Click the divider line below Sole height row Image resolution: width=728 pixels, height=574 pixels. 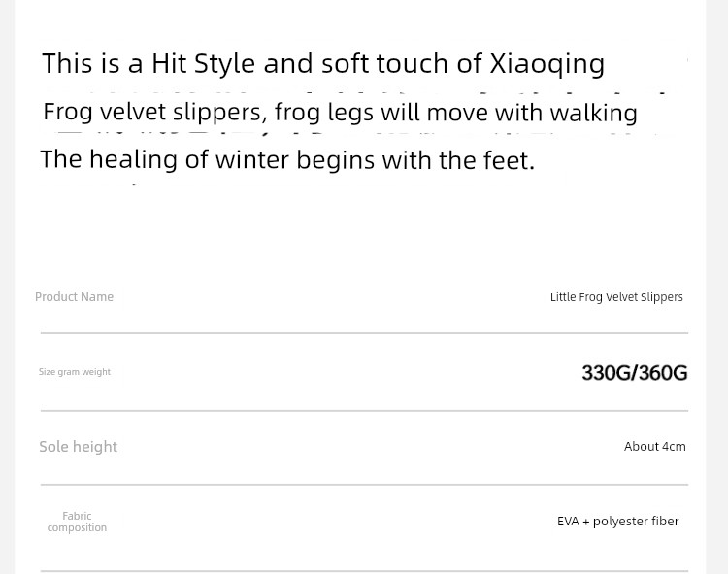[364, 485]
